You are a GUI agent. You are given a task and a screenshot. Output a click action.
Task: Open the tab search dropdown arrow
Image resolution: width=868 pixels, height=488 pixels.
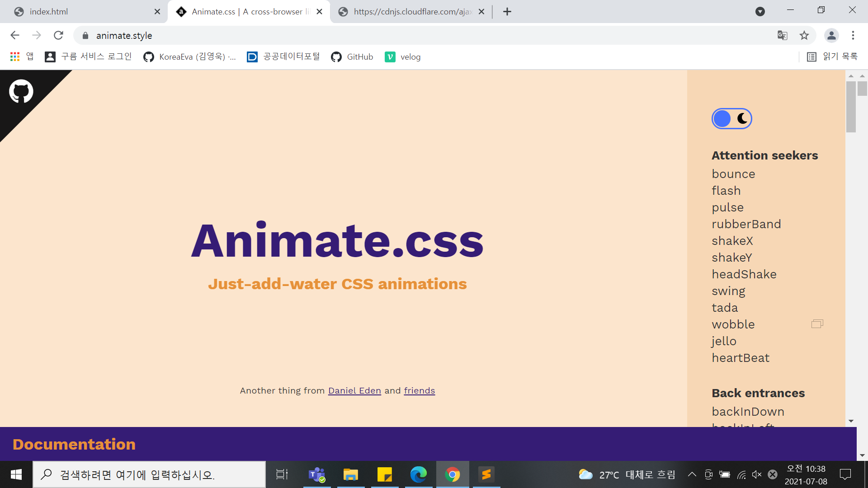(760, 12)
